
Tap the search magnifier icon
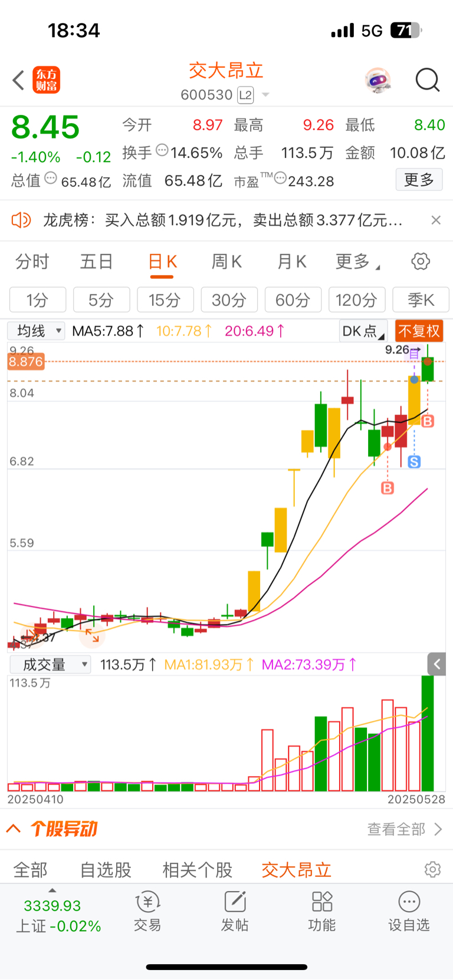(x=428, y=80)
